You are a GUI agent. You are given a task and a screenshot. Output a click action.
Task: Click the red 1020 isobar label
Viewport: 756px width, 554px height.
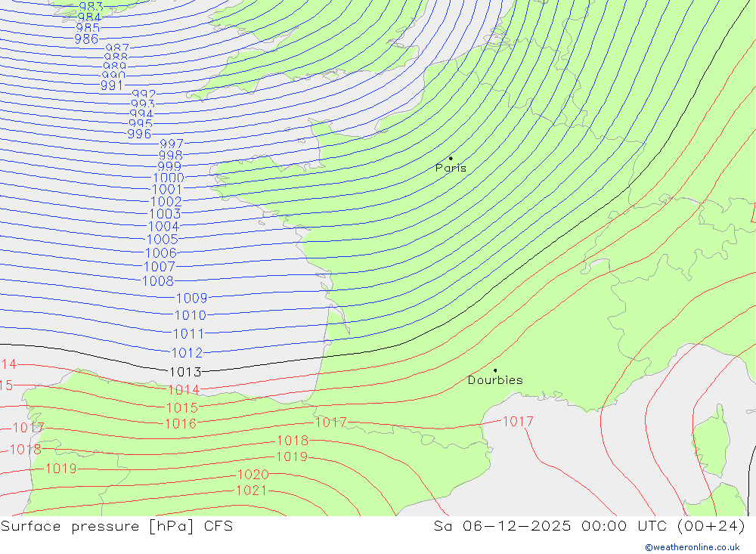253,475
